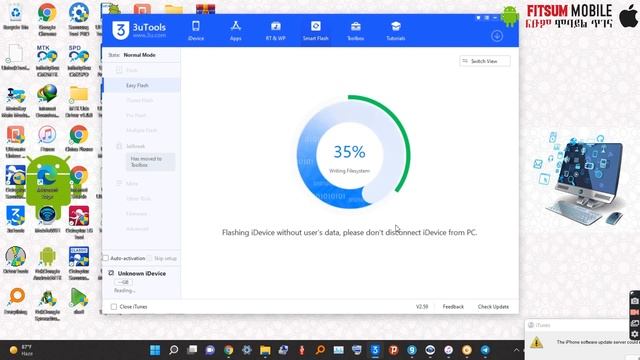The height and width of the screenshot is (360, 640).
Task: Click the 35% flashing progress ring
Action: 353,152
